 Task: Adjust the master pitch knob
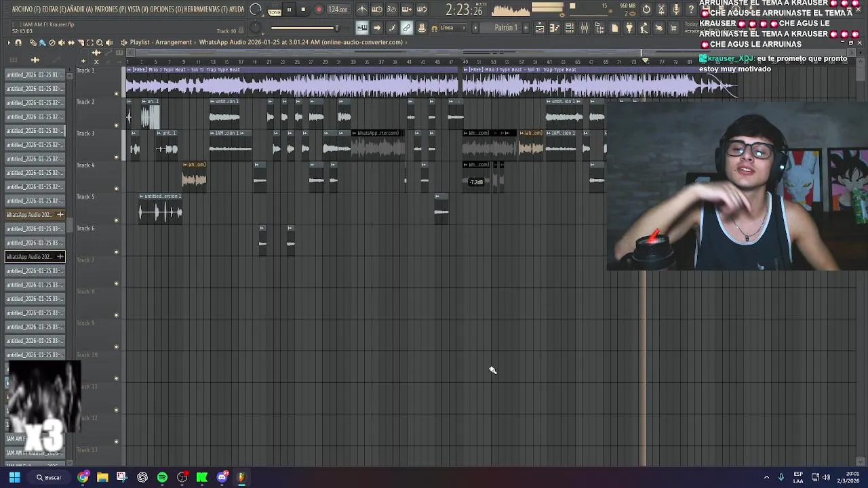pos(256,28)
